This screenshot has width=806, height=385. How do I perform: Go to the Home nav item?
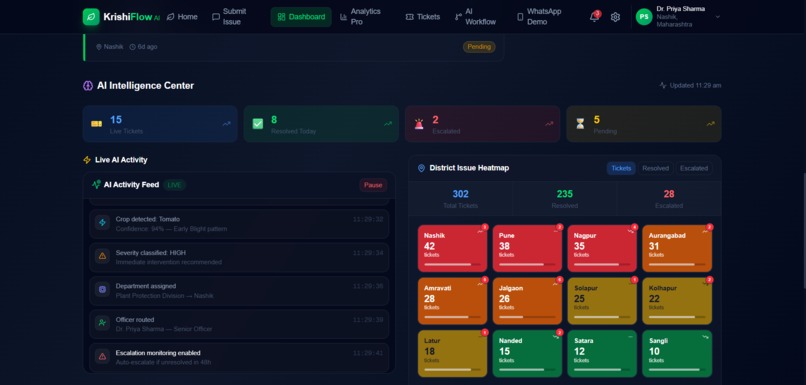[x=182, y=17]
